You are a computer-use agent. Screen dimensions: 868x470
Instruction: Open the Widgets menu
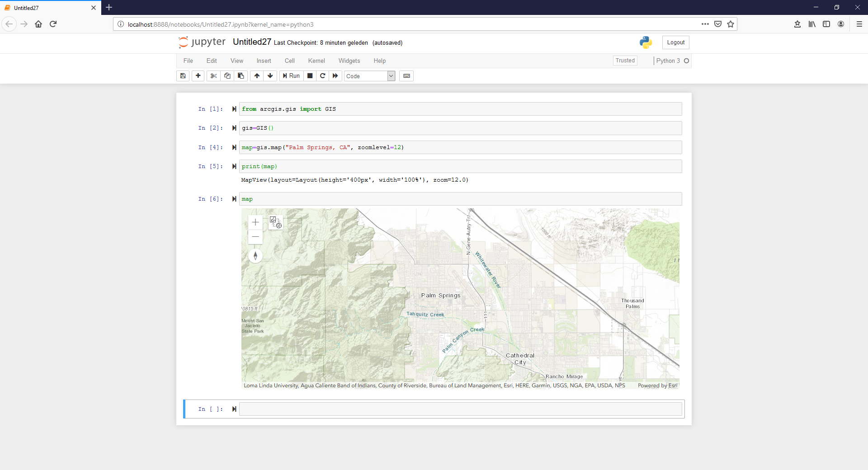point(349,61)
